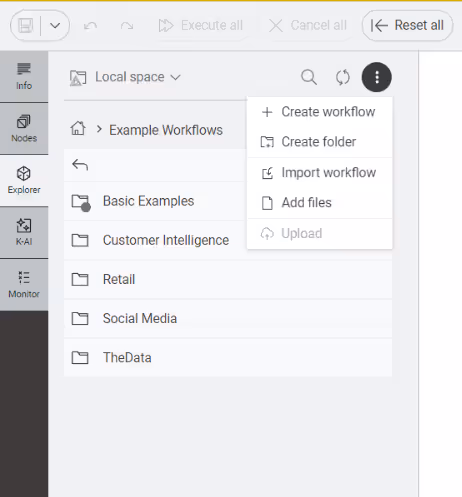The width and height of the screenshot is (462, 497).
Task: Click the TheData folder icon
Action: pos(80,358)
